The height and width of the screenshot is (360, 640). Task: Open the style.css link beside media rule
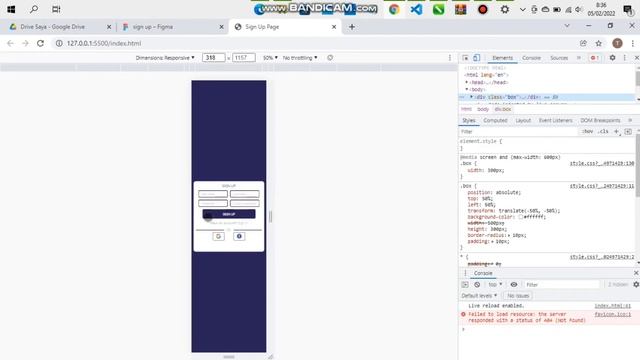pyautogui.click(x=602, y=163)
